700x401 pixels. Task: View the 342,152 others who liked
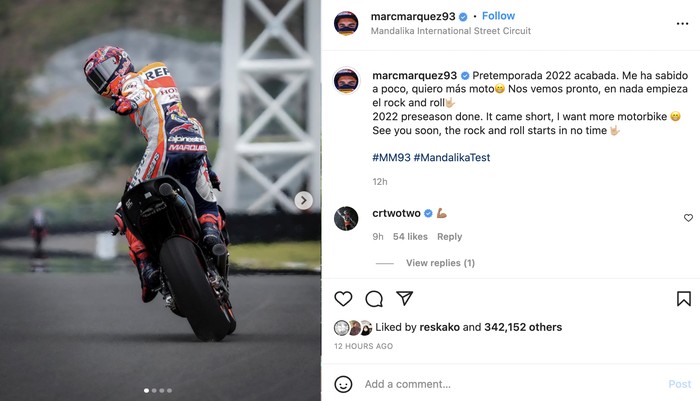519,327
